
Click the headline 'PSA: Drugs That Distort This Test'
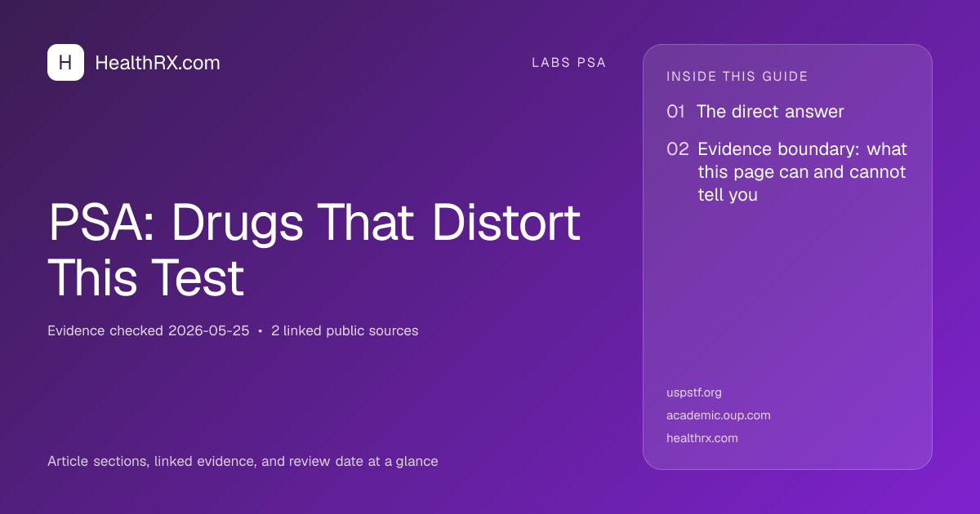(x=314, y=250)
